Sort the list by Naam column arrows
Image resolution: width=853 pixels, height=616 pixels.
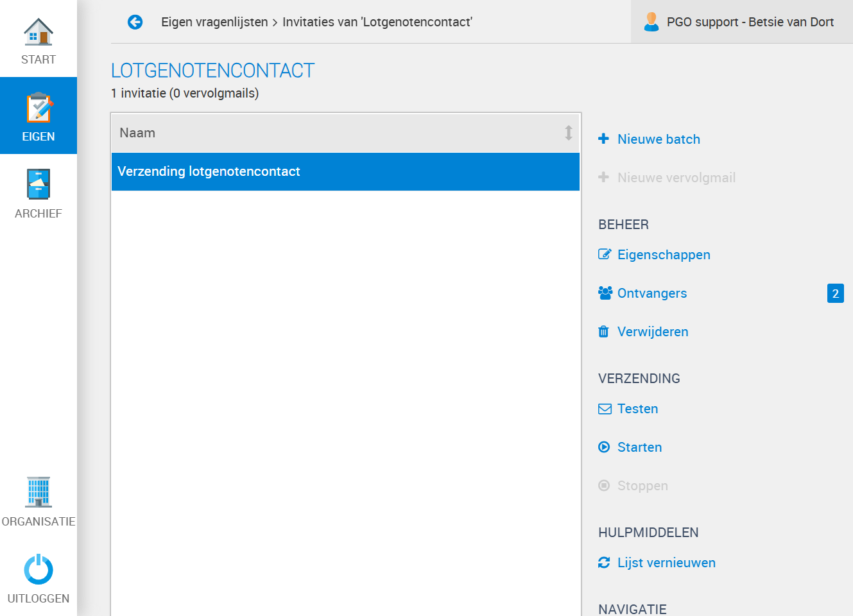(569, 133)
